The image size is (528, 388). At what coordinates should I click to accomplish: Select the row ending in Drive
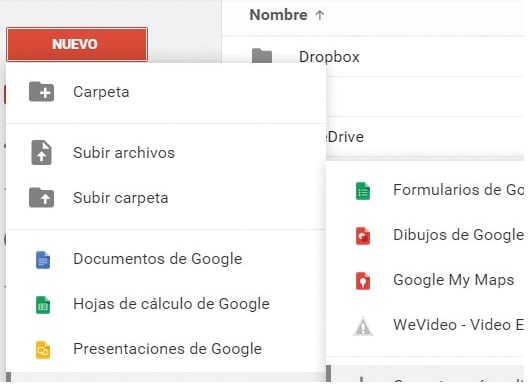click(425, 137)
